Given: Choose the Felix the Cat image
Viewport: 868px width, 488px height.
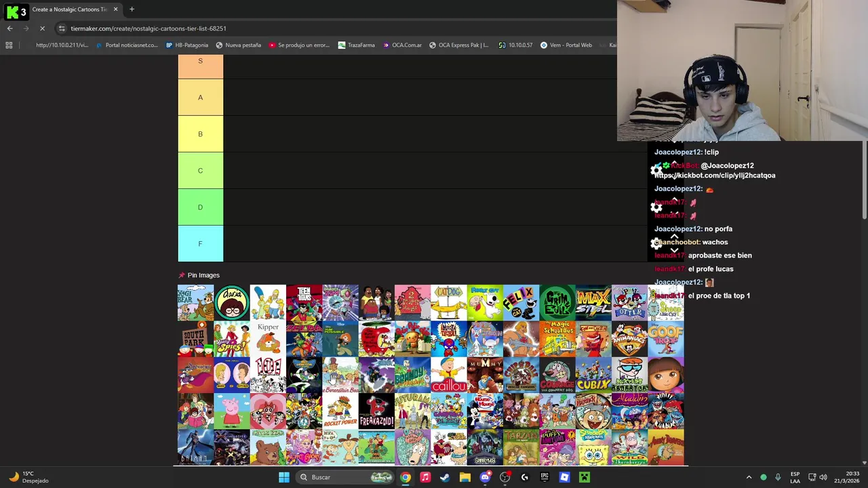Looking at the screenshot, I should [521, 302].
